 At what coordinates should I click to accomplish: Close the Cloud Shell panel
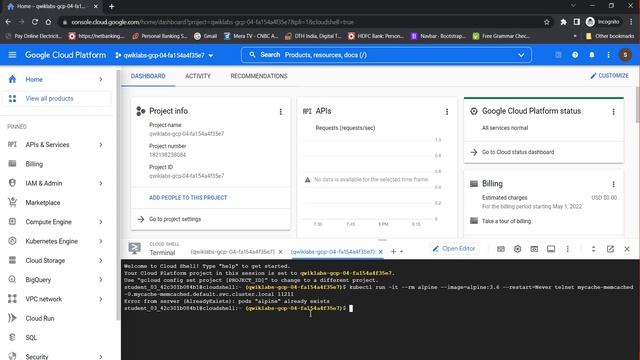click(627, 249)
